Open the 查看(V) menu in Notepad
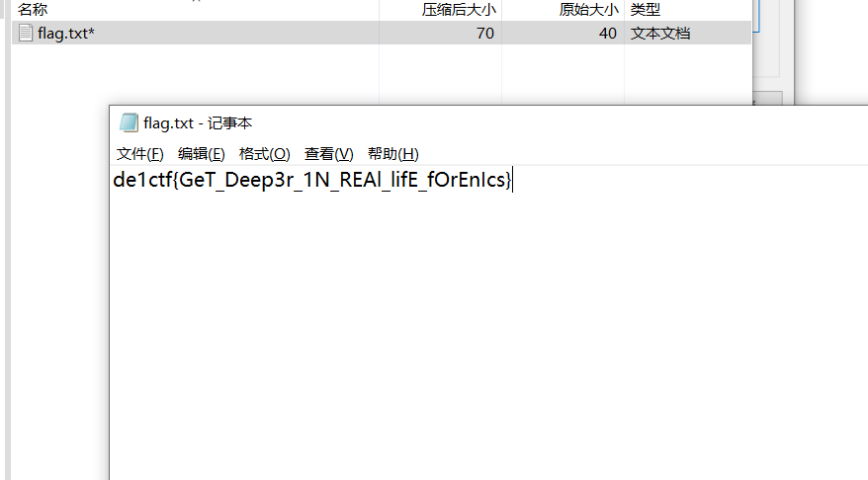The width and height of the screenshot is (868, 480). tap(329, 154)
